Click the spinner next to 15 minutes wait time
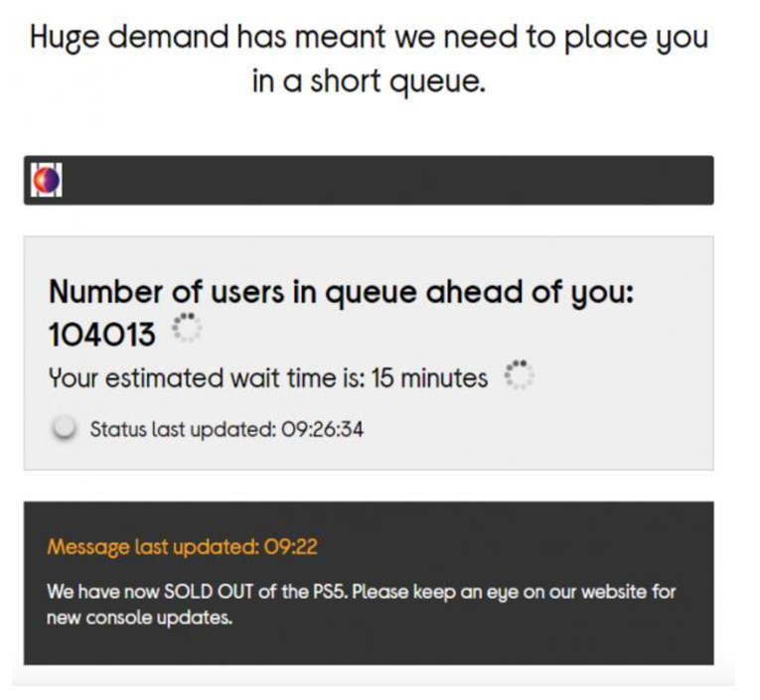Viewport: 760px width, 700px height. [x=520, y=374]
